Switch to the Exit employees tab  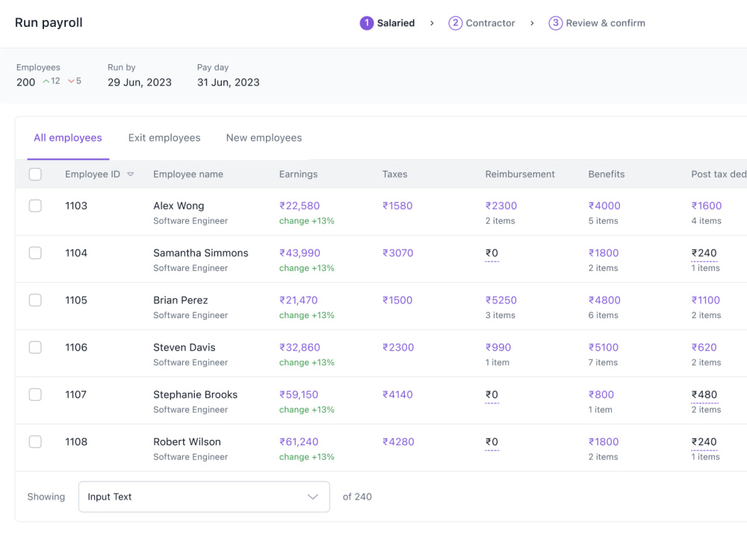[x=164, y=137]
